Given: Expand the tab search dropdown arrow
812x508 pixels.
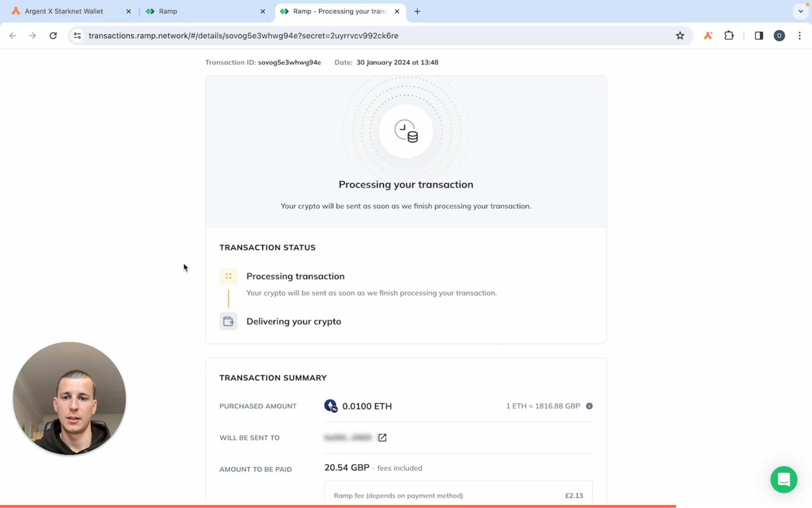Looking at the screenshot, I should (x=801, y=11).
